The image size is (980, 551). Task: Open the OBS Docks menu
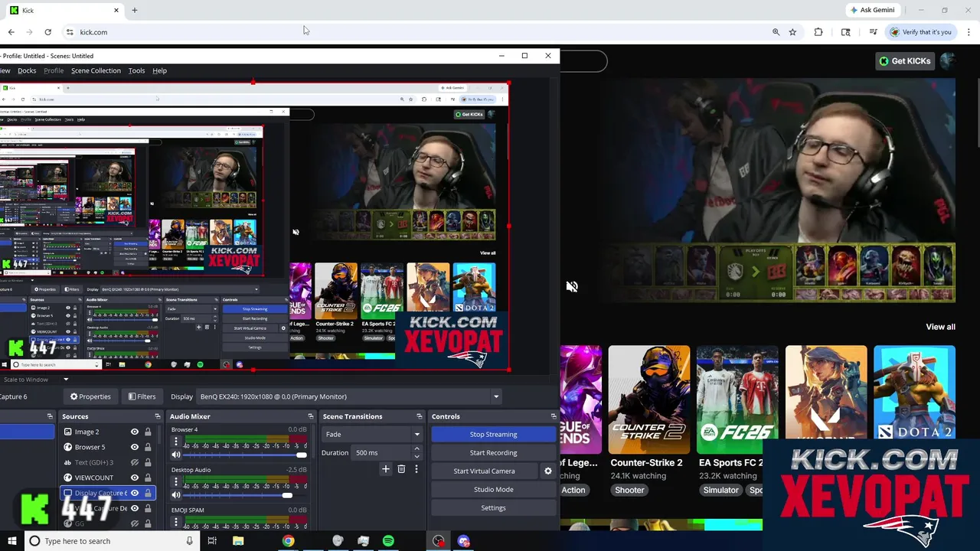27,70
